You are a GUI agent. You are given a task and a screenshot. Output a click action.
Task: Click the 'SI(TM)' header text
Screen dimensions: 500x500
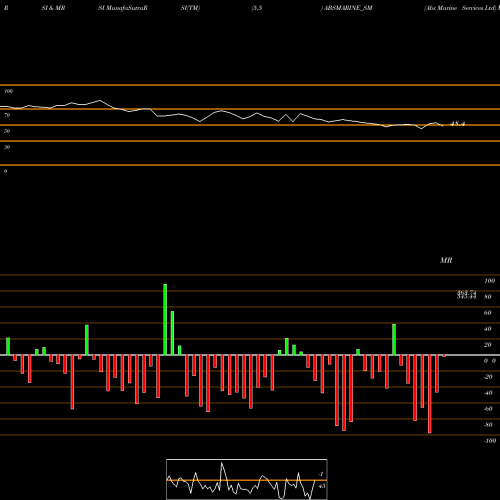click(190, 8)
